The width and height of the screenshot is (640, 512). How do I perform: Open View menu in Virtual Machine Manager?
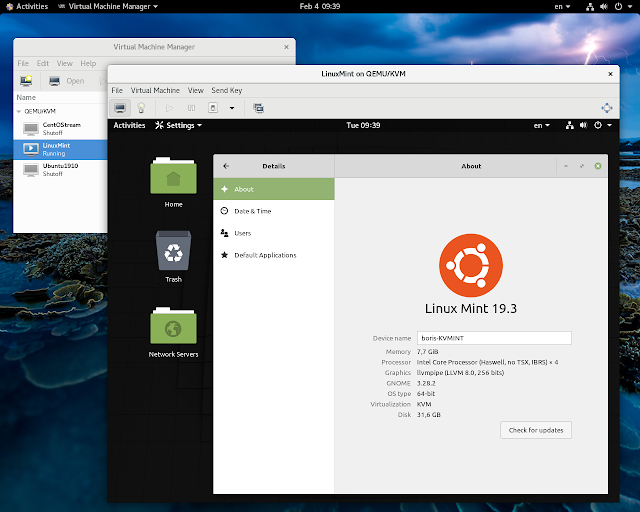click(x=64, y=63)
